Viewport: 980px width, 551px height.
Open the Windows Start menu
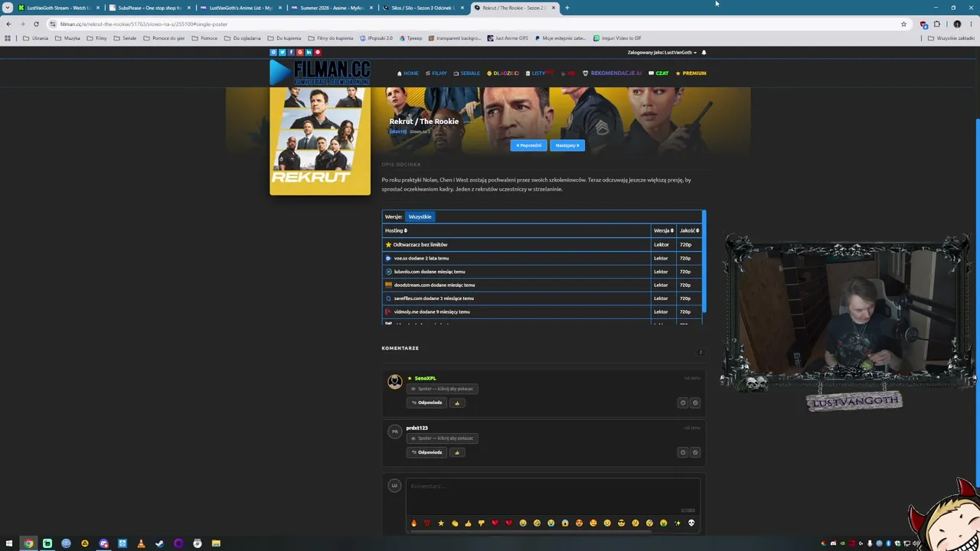[9, 543]
